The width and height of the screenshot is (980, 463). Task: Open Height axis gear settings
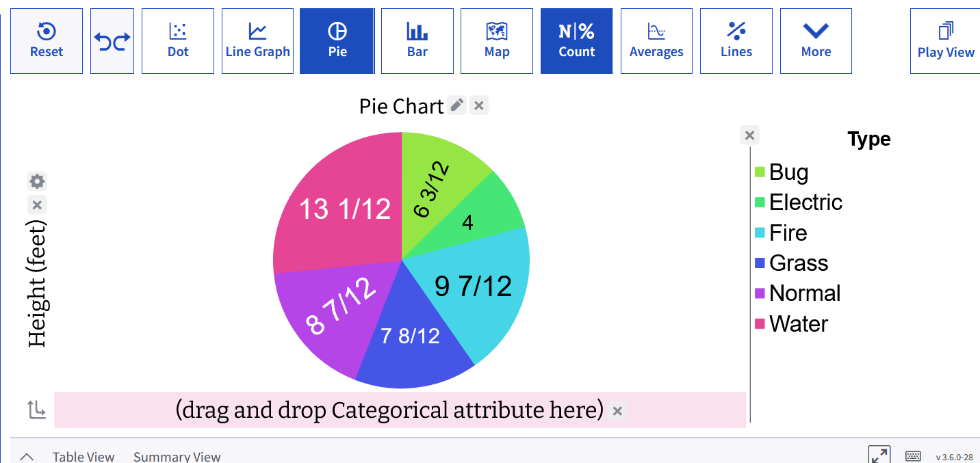point(37,181)
